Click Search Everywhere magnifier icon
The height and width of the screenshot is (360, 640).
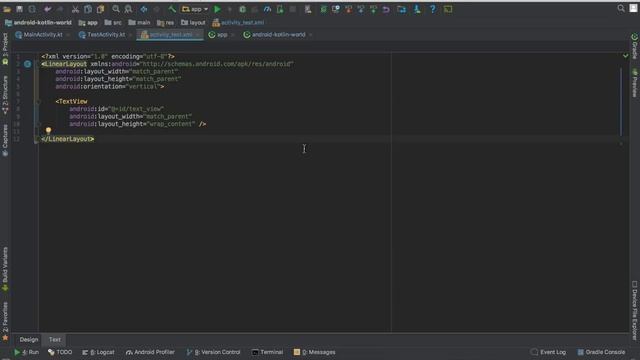tap(621, 9)
